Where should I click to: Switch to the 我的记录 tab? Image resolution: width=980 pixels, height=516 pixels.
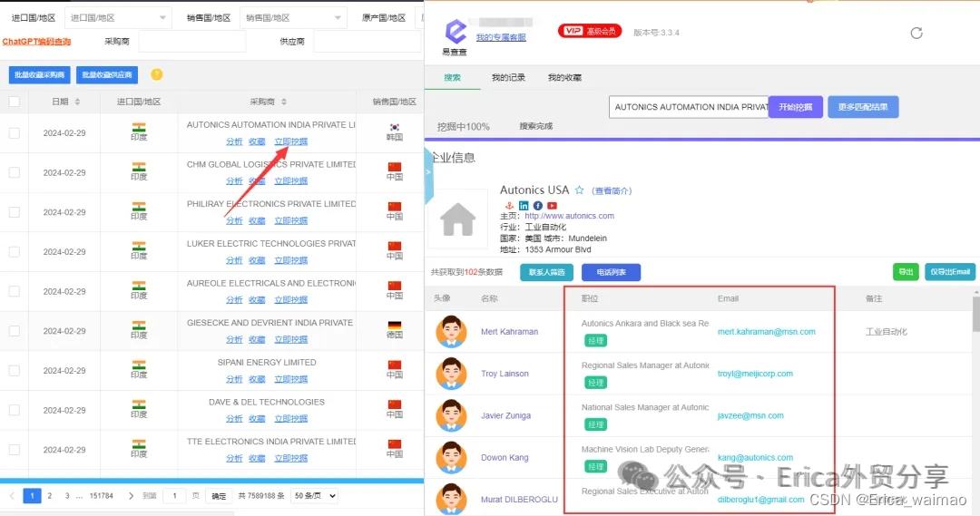pyautogui.click(x=508, y=77)
